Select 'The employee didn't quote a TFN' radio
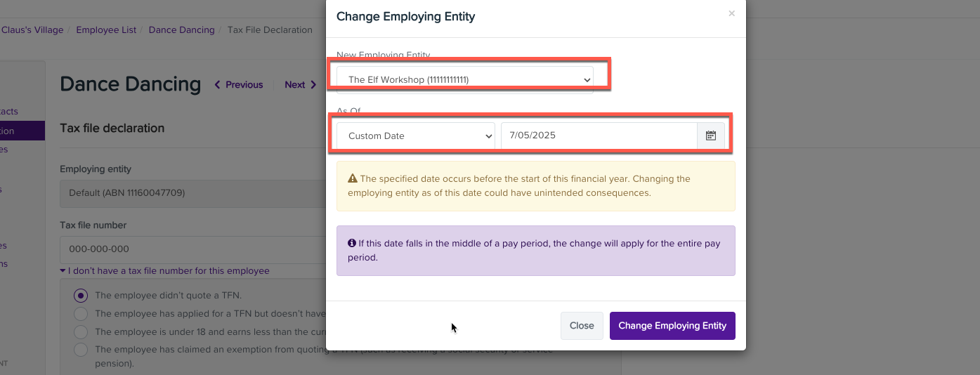 tap(81, 296)
